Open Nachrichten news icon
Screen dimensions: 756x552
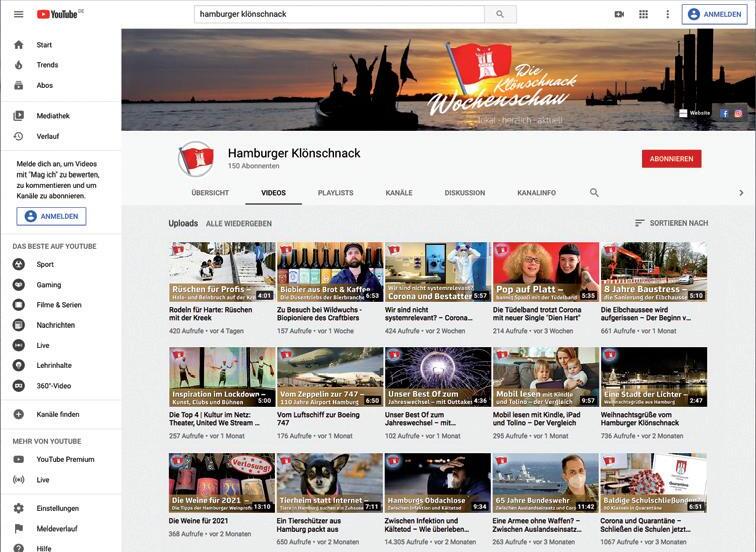18,325
